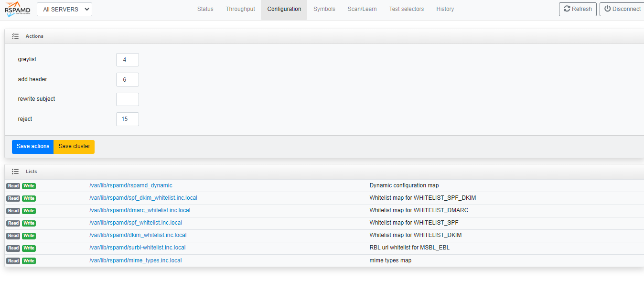The height and width of the screenshot is (292, 644).
Task: Focus the empty rewrite subject field
Action: pyautogui.click(x=127, y=99)
